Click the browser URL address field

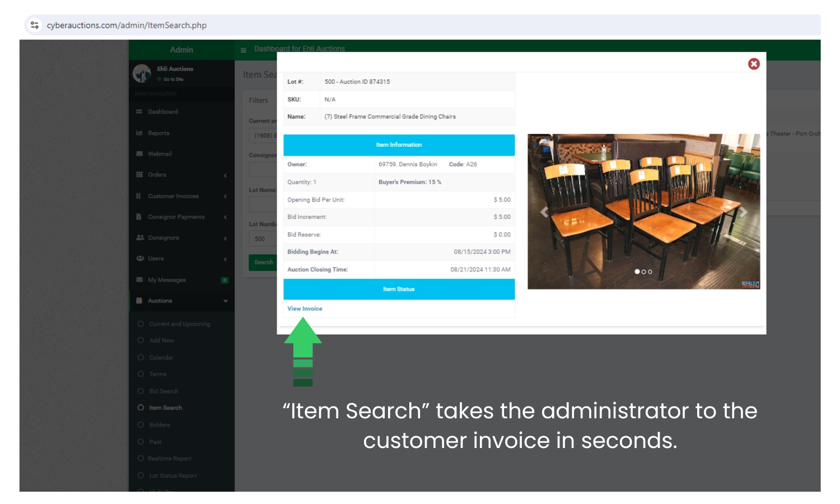[127, 25]
